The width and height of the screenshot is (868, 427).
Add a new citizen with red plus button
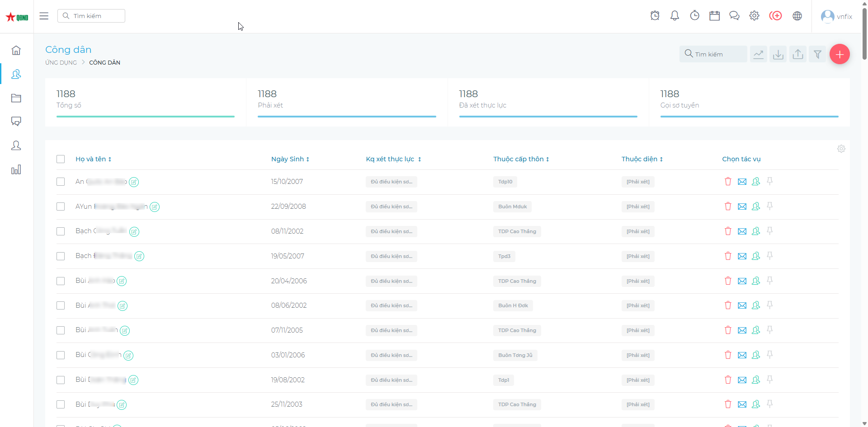coord(840,54)
